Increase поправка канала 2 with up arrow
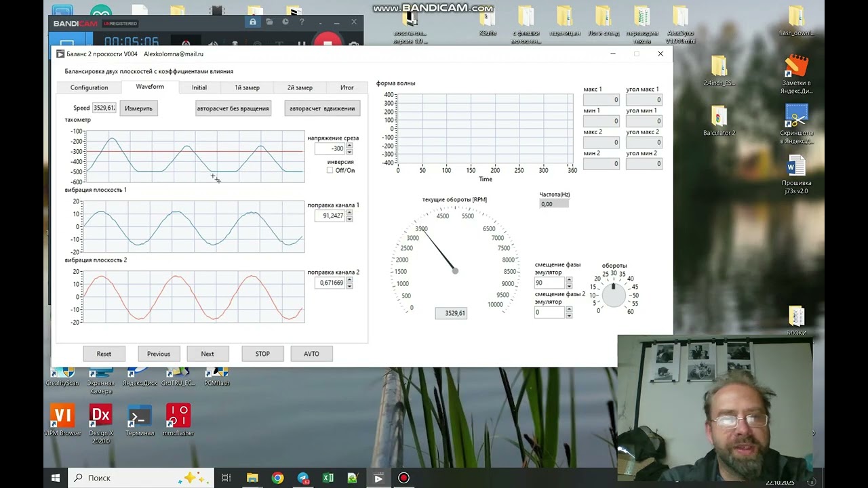This screenshot has width=868, height=488. point(349,279)
